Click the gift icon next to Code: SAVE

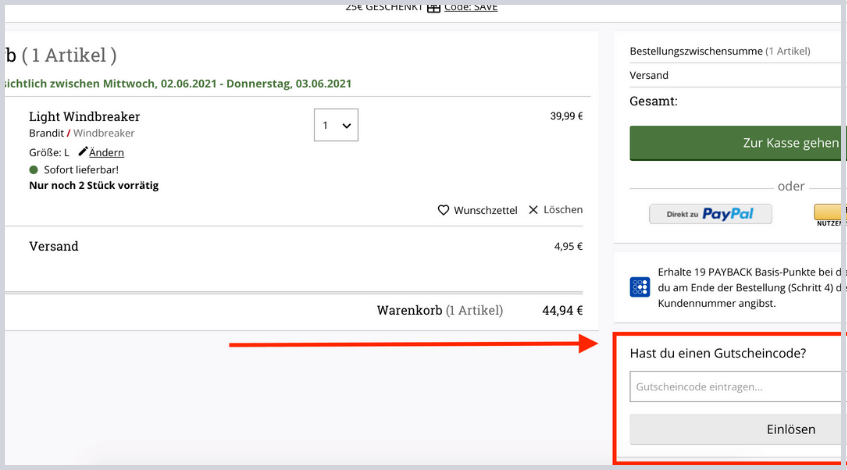coord(434,8)
